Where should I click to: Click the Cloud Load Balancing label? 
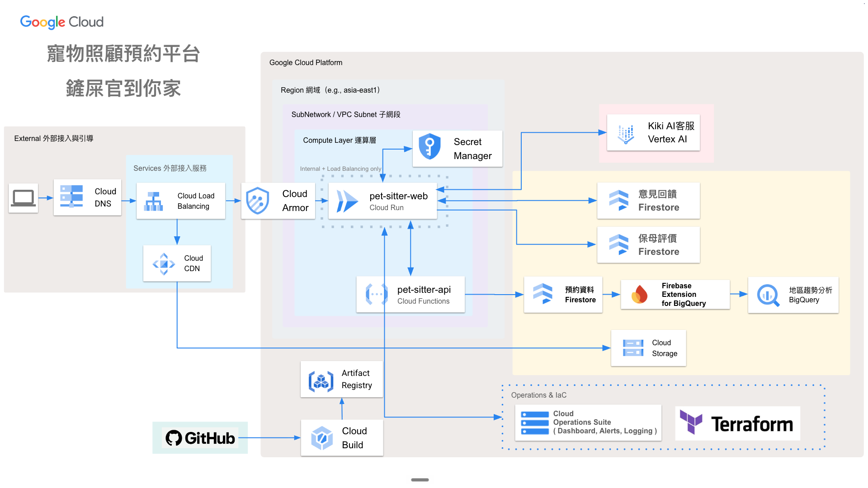196,201
